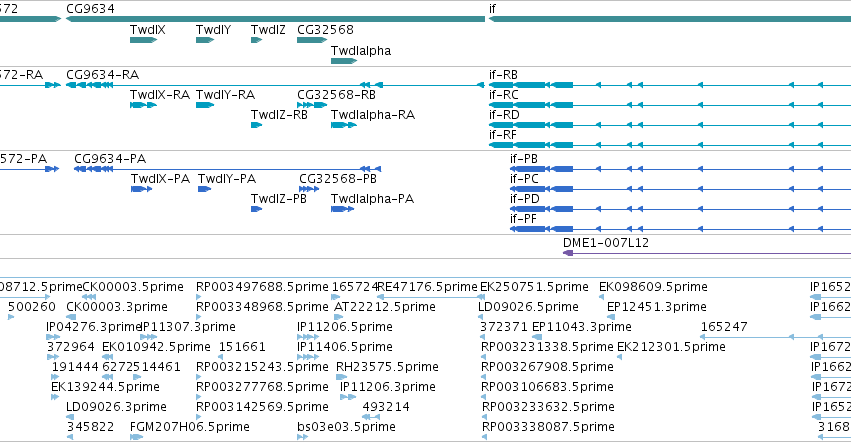The height and width of the screenshot is (442, 851).
Task: Select the TwdlX gene label
Action: 148,30
